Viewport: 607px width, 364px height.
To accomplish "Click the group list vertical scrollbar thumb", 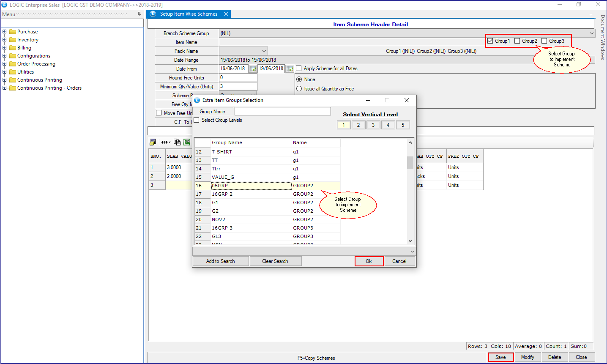I will click(410, 162).
